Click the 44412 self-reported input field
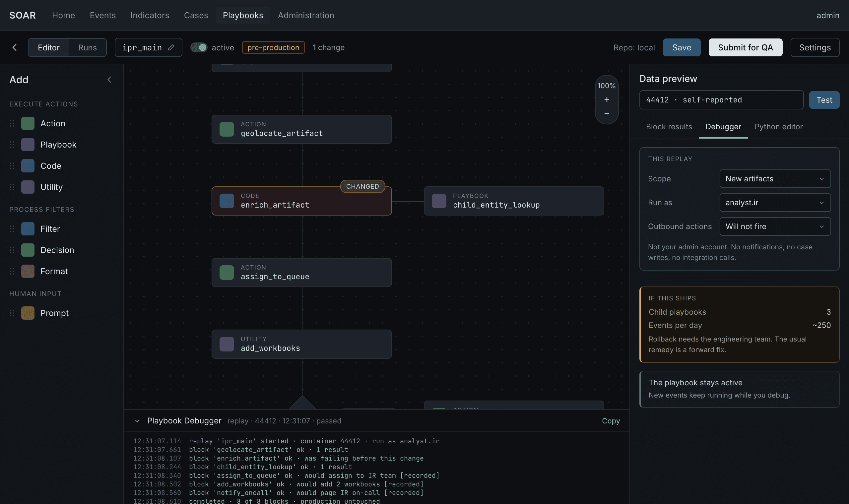849x504 pixels. 721,100
